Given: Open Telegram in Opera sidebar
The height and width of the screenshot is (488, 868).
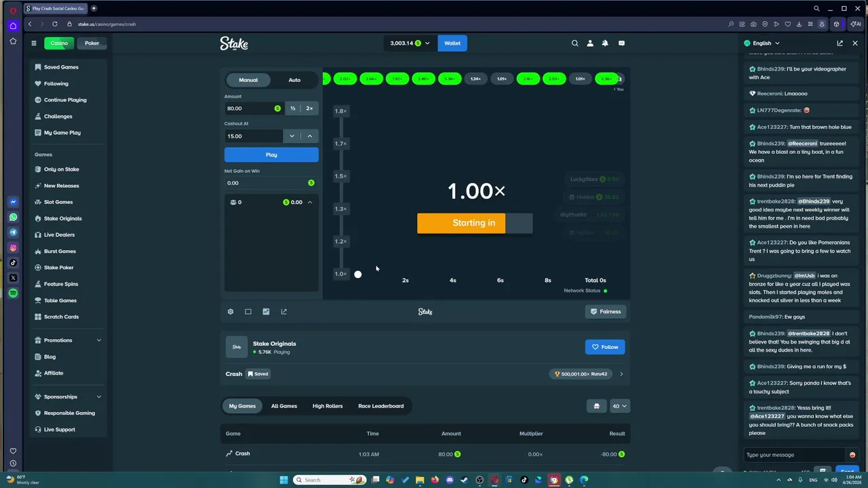Looking at the screenshot, I should point(13,232).
